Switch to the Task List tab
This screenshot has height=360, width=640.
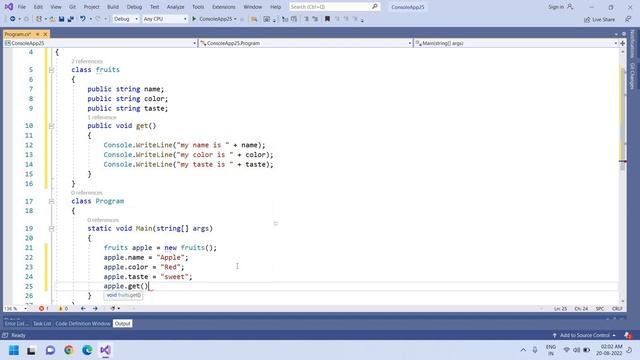pos(42,324)
